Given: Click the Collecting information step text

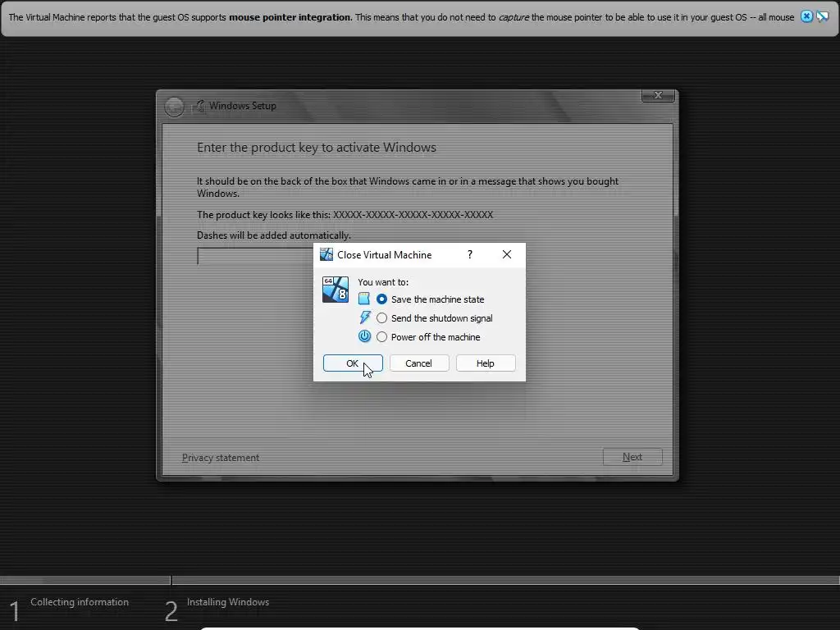Looking at the screenshot, I should click(80, 602).
